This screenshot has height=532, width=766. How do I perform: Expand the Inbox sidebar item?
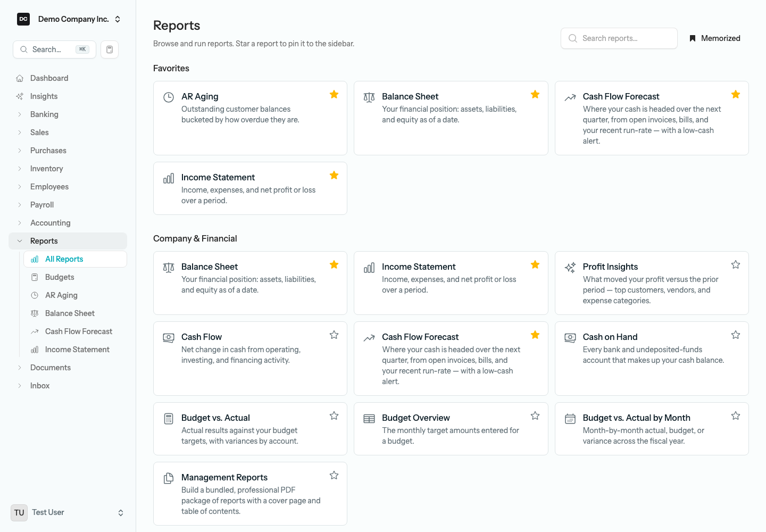(68, 386)
